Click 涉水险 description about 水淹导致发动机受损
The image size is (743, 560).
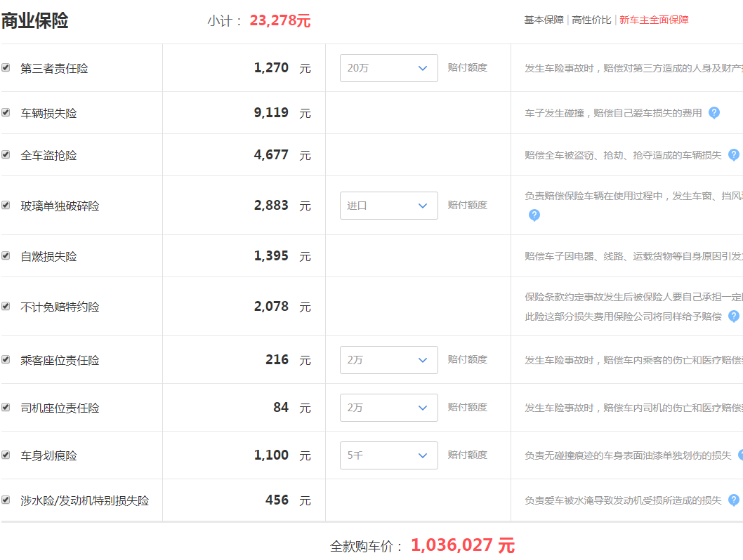[623, 500]
